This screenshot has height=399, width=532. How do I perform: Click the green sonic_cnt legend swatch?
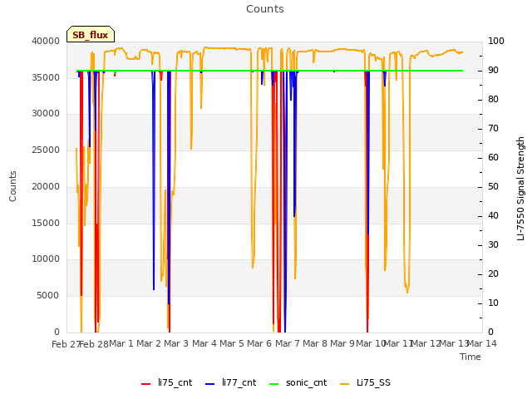pyautogui.click(x=273, y=384)
